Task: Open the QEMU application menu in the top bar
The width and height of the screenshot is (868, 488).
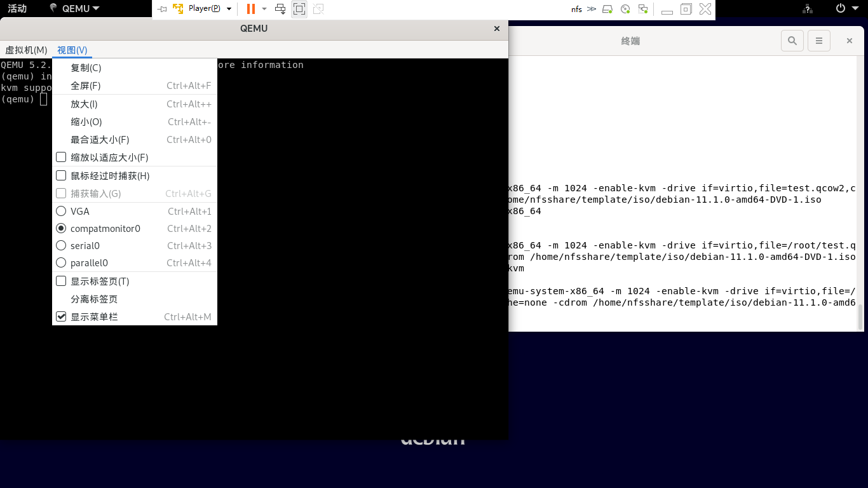Action: pos(74,9)
